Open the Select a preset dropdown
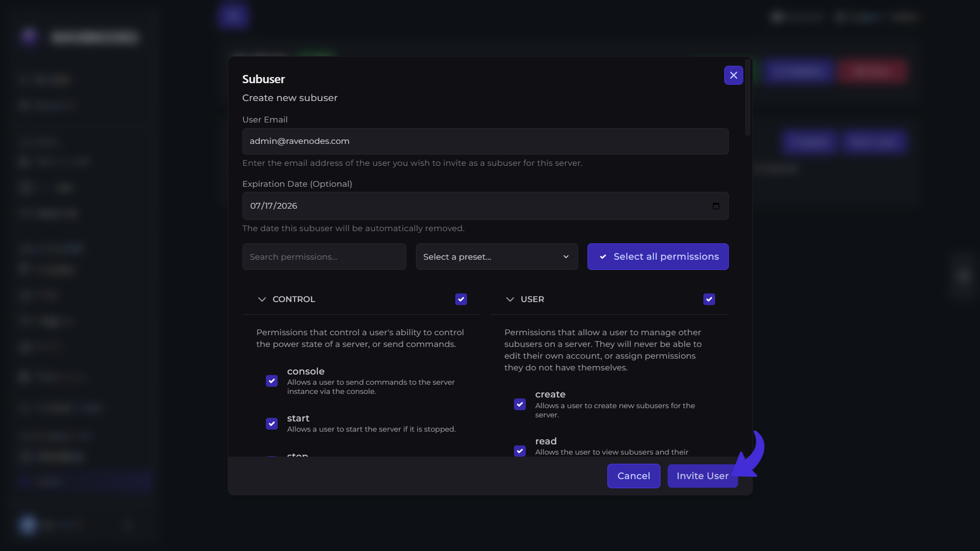This screenshot has width=980, height=551. pyautogui.click(x=497, y=257)
